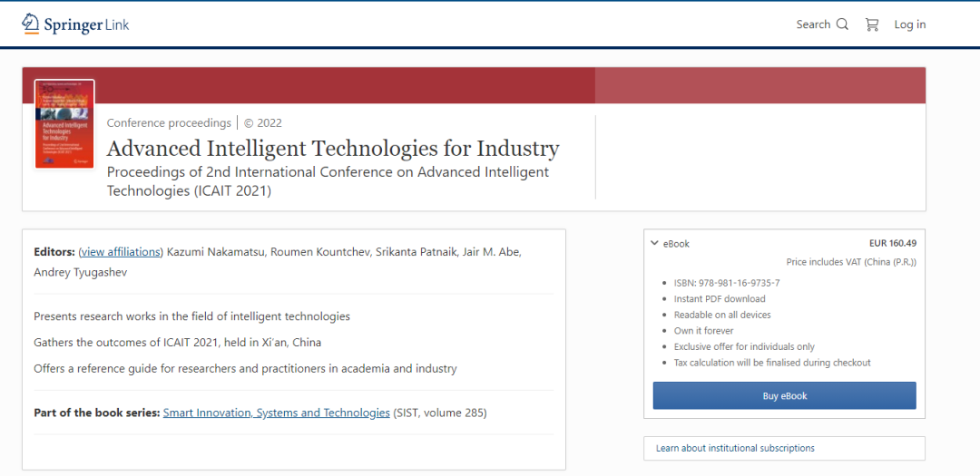Click the Conference proceedings label
The height and width of the screenshot is (476, 980).
pos(169,123)
